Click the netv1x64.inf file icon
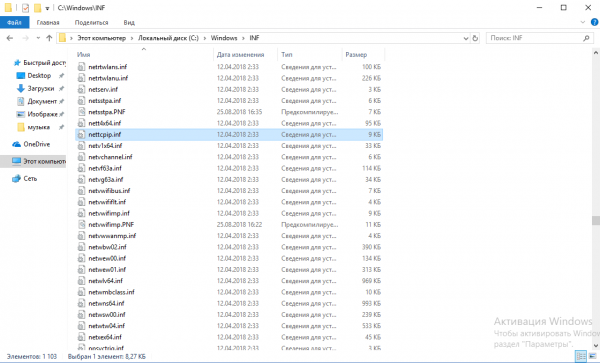Viewport: 600px width, 363px height. tap(81, 146)
